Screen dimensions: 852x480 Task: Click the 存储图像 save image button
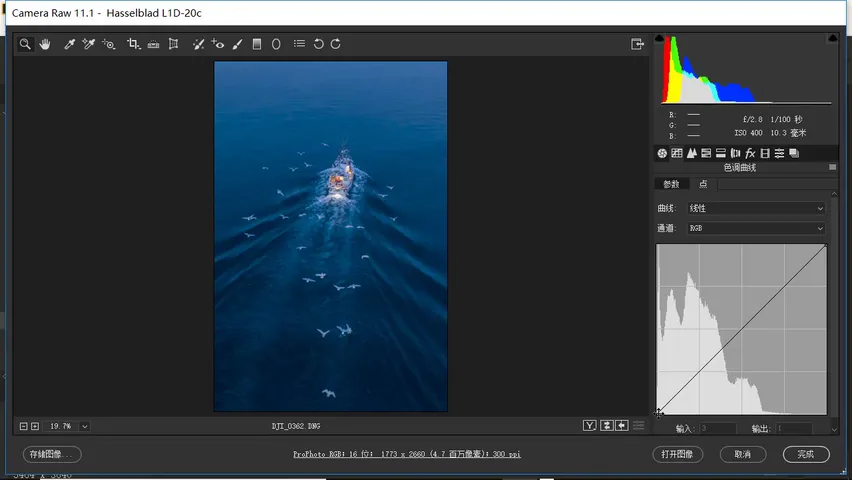tap(52, 454)
